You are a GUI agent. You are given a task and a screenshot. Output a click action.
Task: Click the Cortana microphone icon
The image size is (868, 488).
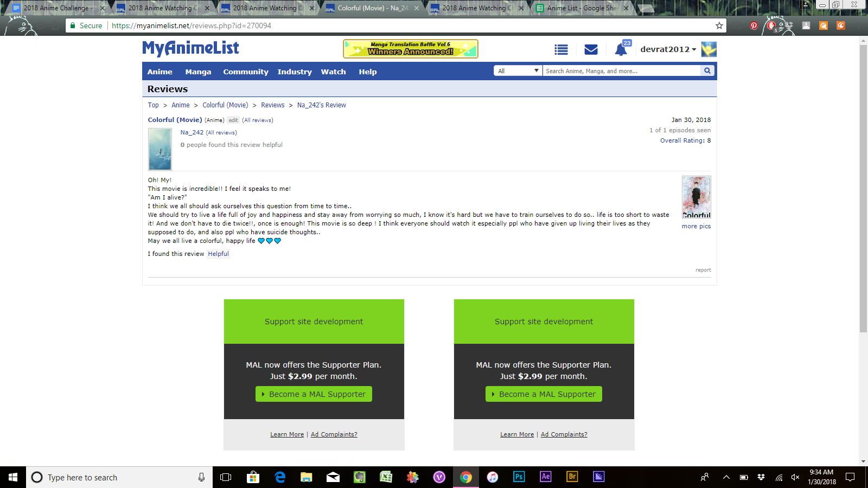(201, 477)
